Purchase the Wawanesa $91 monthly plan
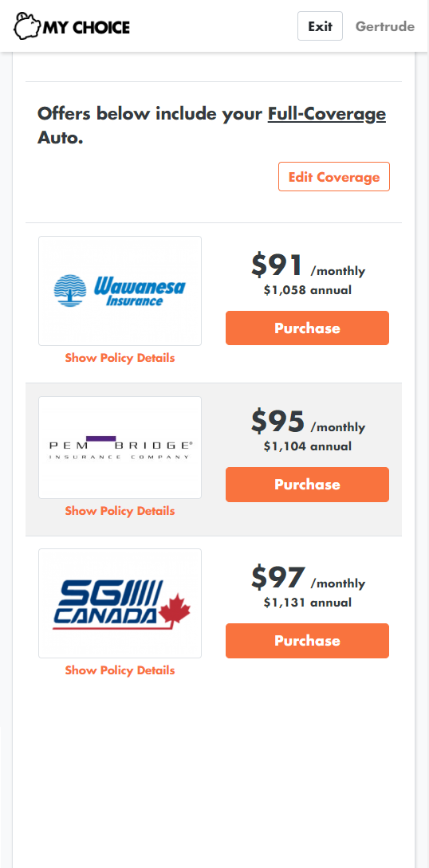429x868 pixels. pyautogui.click(x=307, y=328)
